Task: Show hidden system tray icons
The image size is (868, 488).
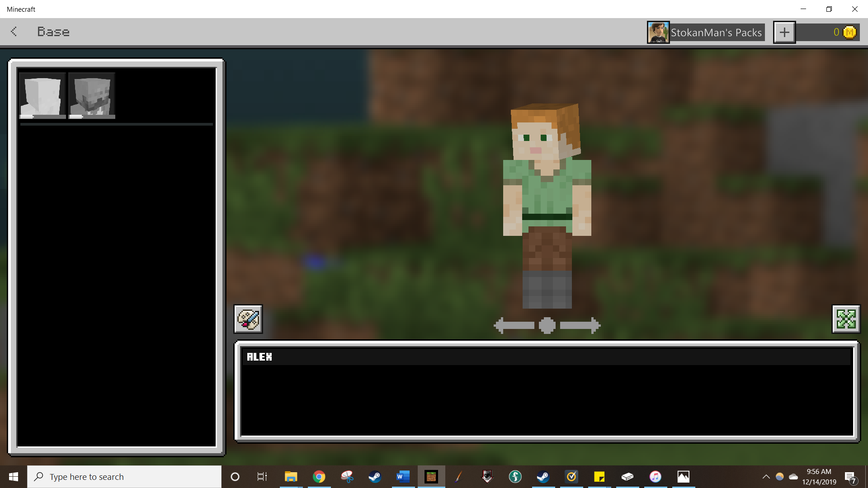Action: [x=766, y=477]
